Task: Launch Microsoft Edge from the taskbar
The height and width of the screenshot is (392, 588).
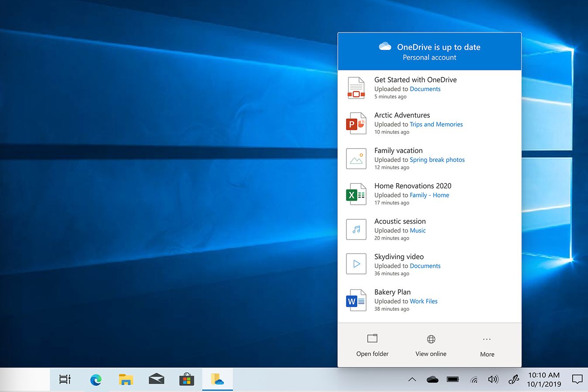Action: point(95,379)
